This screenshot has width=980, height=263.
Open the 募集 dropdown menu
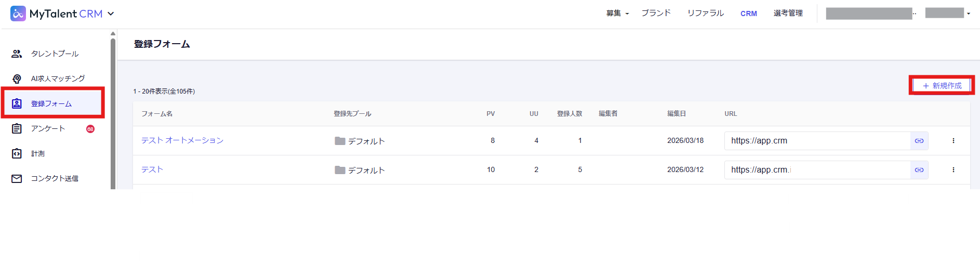(x=617, y=14)
